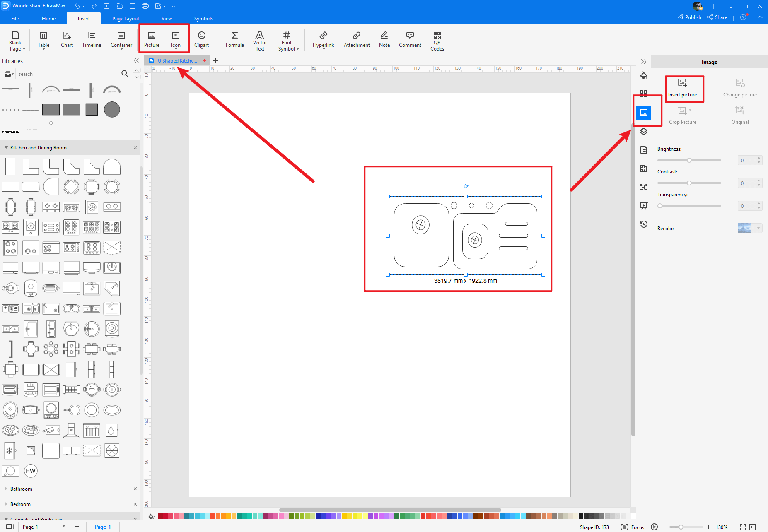
Task: Open the QR Codes tool
Action: [x=437, y=39]
